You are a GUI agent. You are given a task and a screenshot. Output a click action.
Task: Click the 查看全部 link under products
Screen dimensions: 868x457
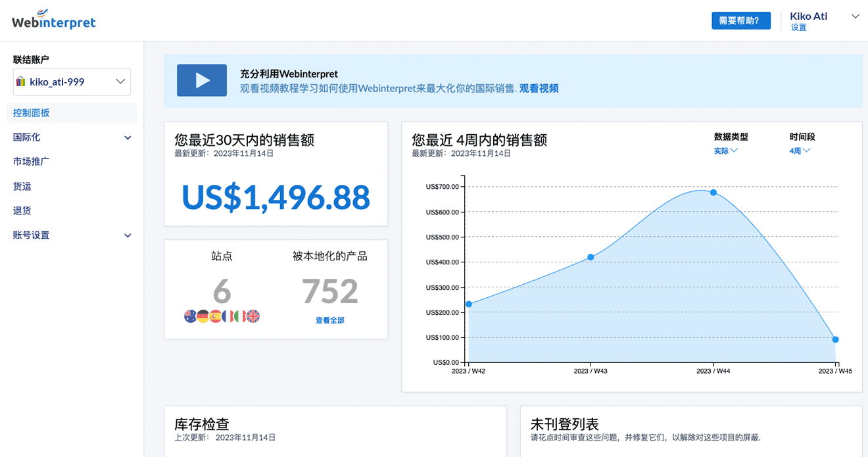point(330,320)
